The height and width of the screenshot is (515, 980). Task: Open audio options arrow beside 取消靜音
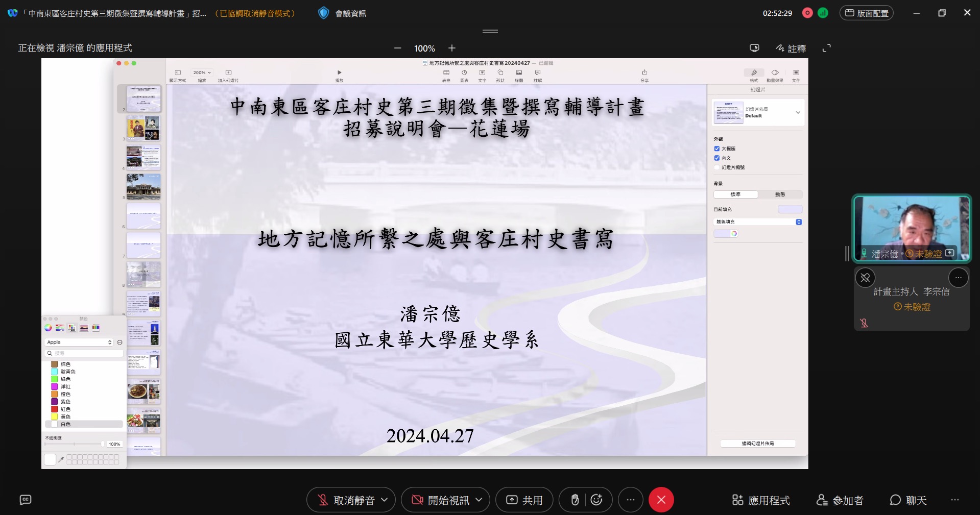pos(385,500)
